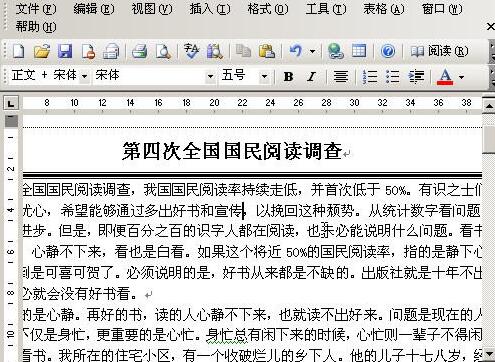Screen dimensions: 495x362
Task: Apply red font color with the A icon
Action: pos(445,77)
